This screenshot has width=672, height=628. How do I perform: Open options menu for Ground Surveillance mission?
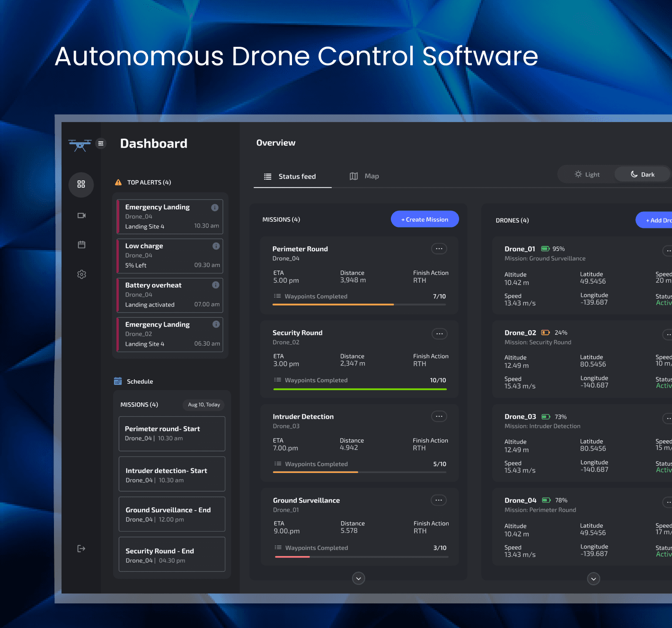[439, 500]
